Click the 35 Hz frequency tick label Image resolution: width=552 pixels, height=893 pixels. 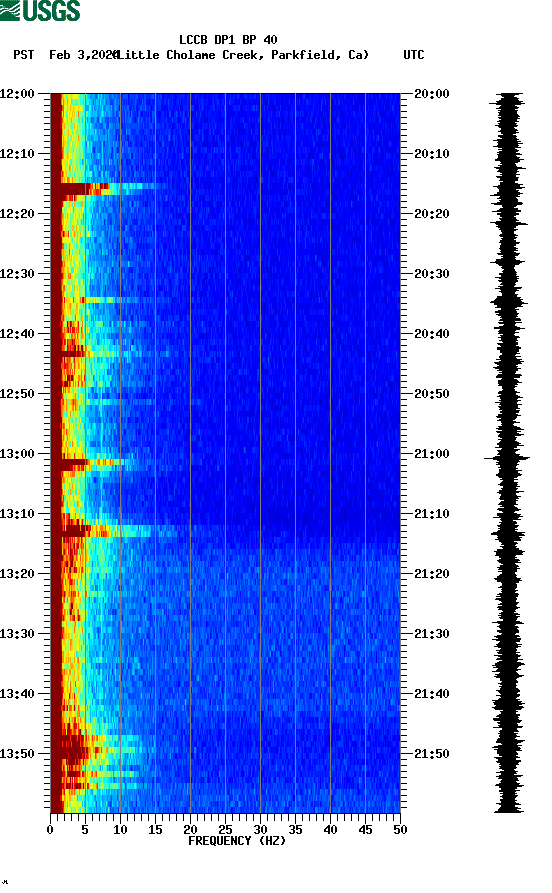coord(296,830)
